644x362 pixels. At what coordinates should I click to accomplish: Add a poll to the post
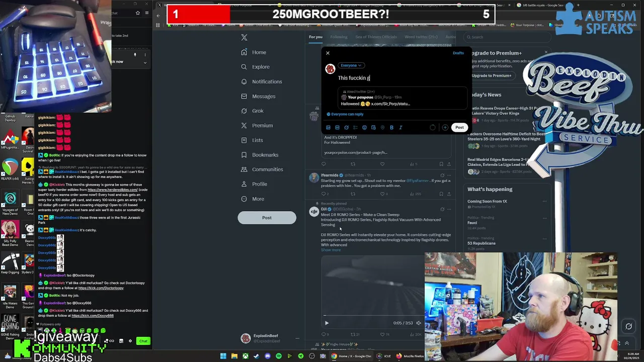tap(355, 128)
